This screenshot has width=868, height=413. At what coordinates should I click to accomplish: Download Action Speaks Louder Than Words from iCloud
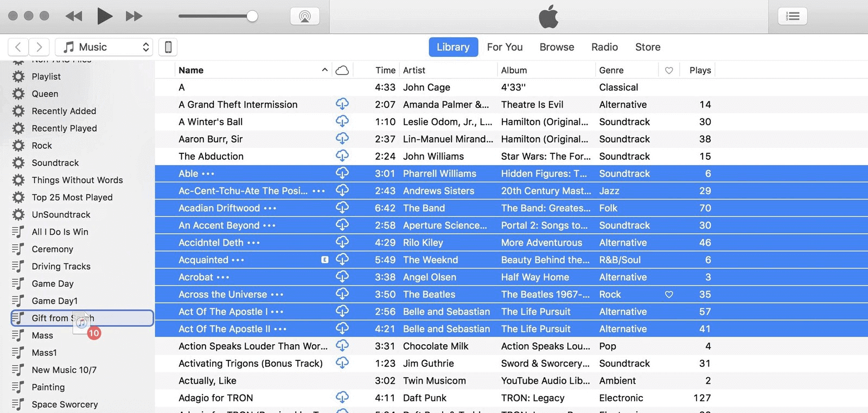tap(342, 345)
